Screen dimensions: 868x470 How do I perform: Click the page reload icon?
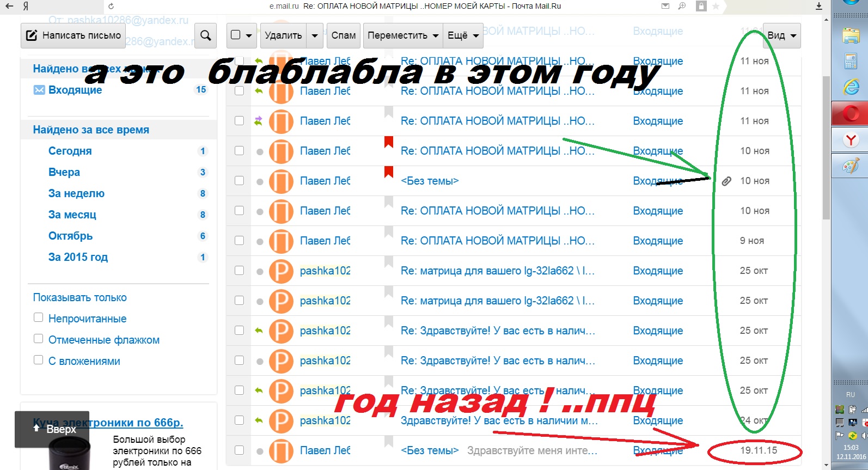(111, 6)
